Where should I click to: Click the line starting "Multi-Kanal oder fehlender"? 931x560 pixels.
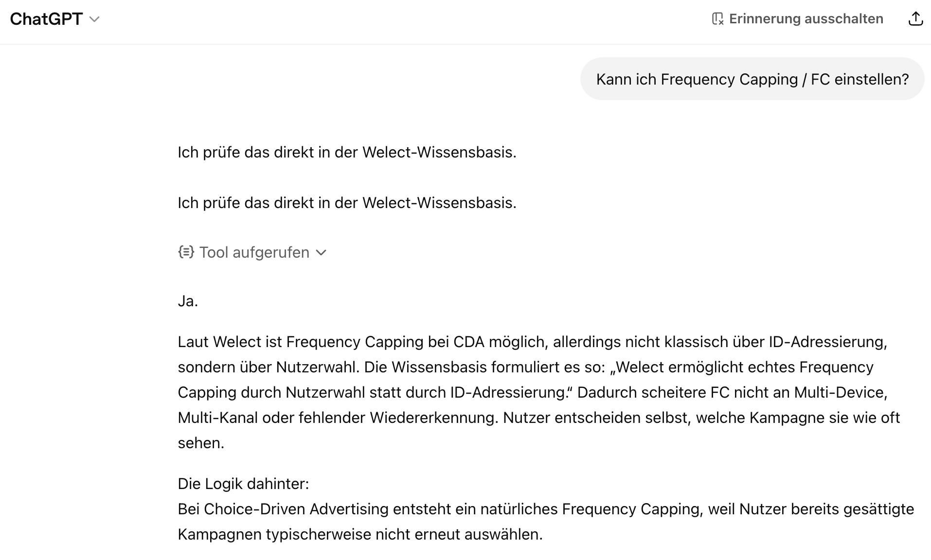pyautogui.click(x=538, y=418)
